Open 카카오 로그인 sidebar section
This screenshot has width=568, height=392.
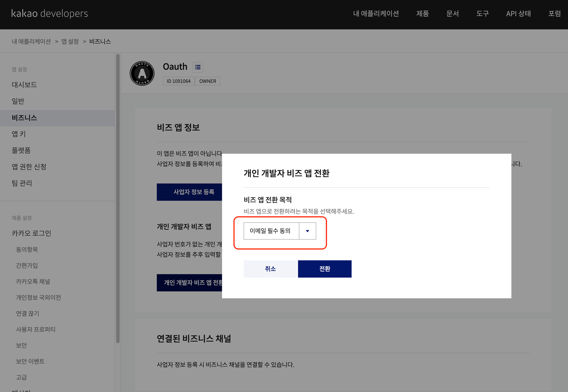point(32,233)
